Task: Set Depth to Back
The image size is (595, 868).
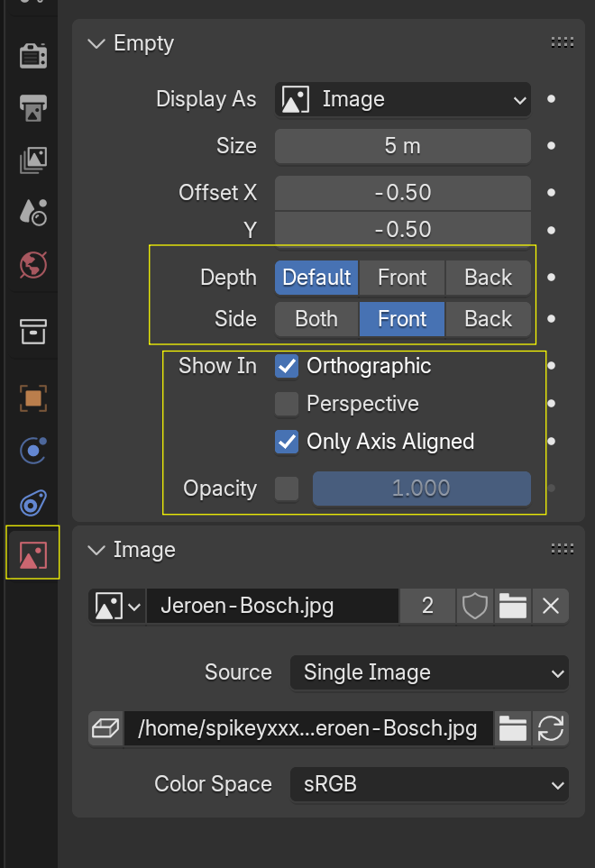Action: point(488,278)
